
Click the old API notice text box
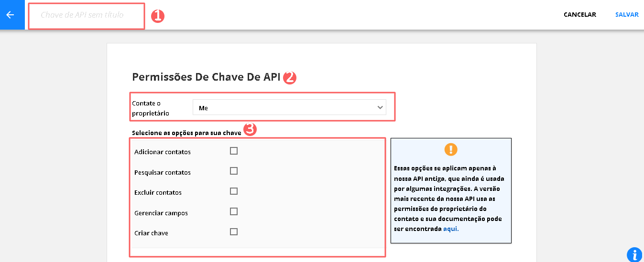point(450,199)
